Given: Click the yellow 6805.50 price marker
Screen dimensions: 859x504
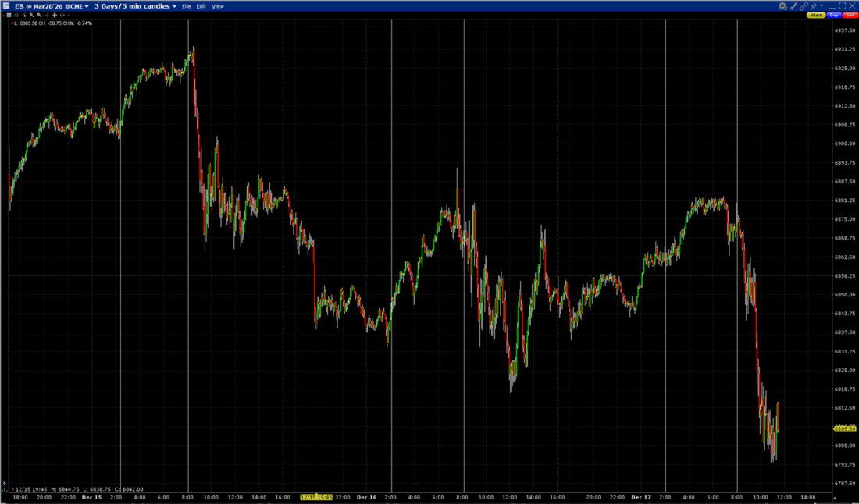Looking at the screenshot, I should tap(845, 428).
